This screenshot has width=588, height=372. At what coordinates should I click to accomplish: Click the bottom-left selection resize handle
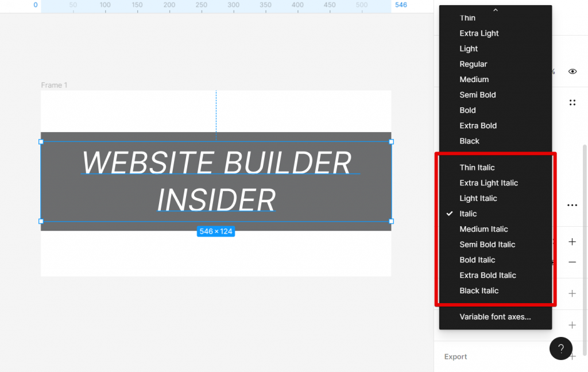pyautogui.click(x=41, y=221)
